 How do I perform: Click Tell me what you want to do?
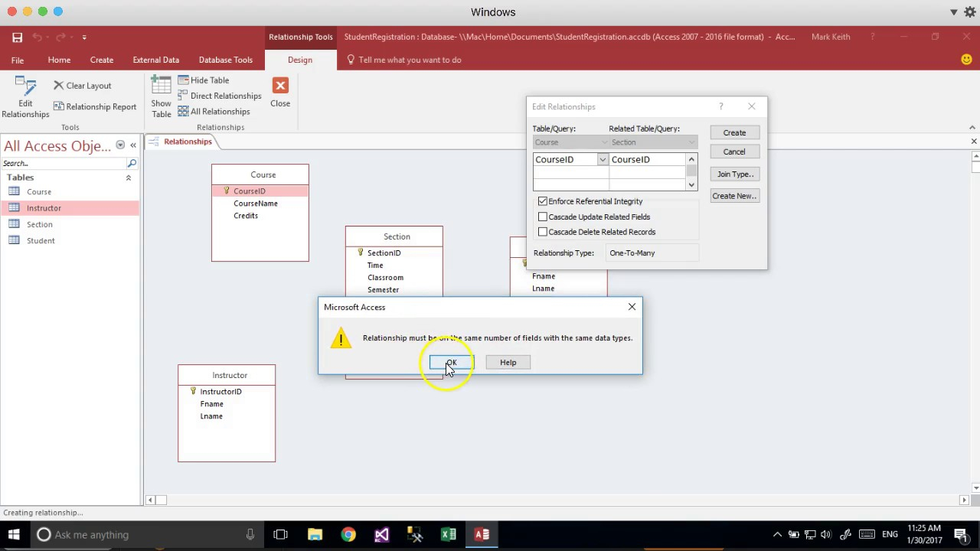[x=410, y=60]
